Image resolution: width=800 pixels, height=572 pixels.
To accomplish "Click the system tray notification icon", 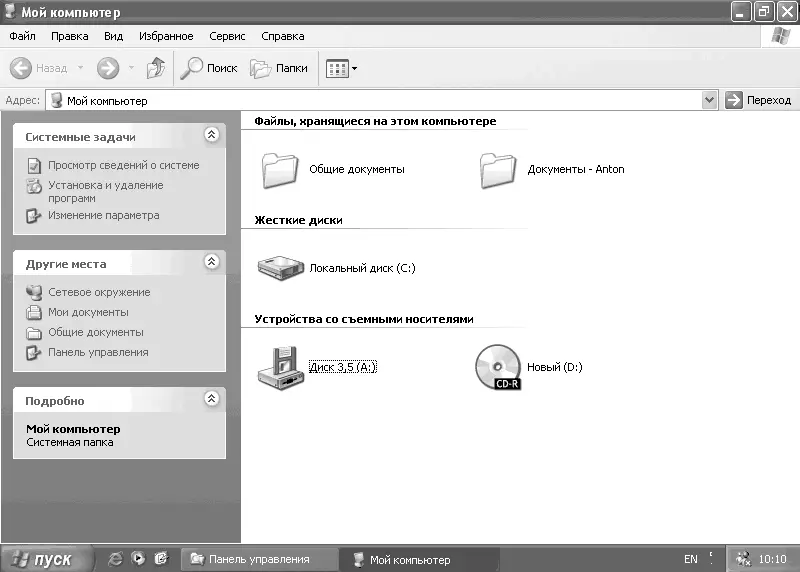I will pyautogui.click(x=743, y=559).
